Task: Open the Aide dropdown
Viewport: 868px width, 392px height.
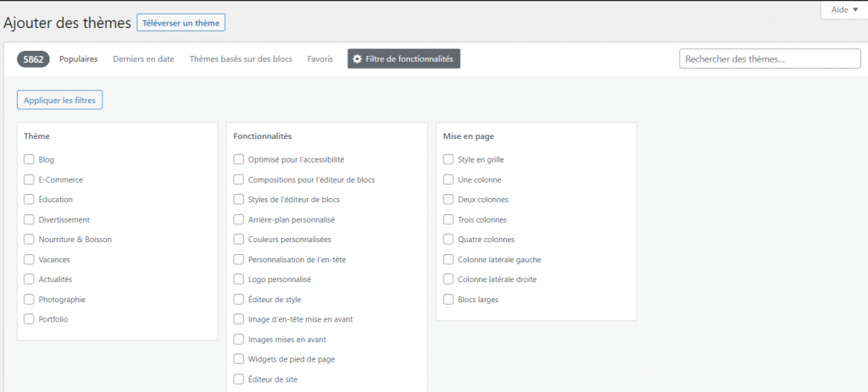Action: click(x=843, y=10)
